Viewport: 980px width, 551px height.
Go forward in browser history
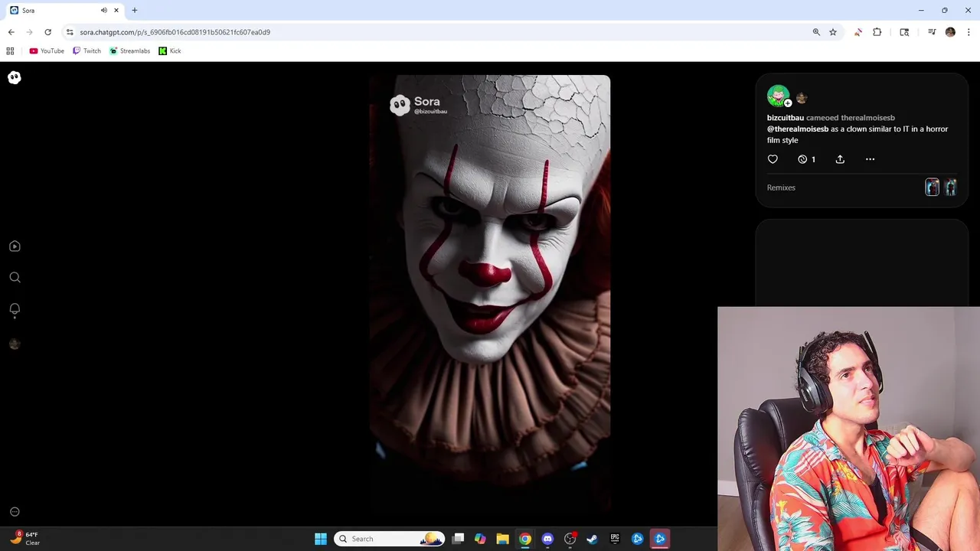(29, 32)
